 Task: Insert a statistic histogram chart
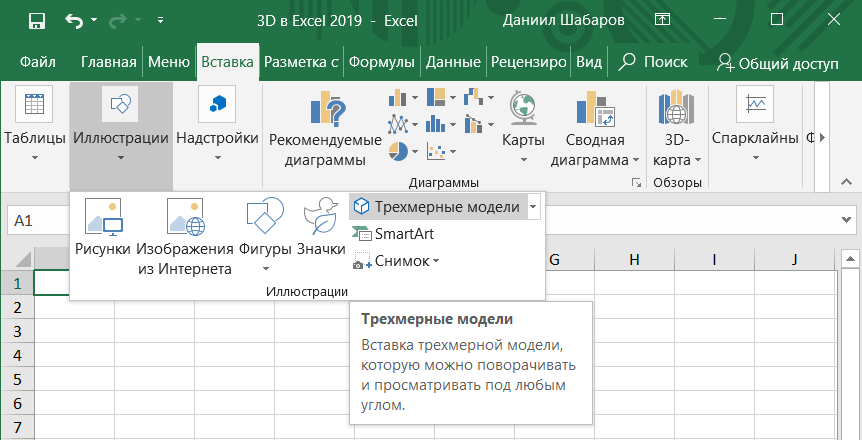(x=440, y=124)
